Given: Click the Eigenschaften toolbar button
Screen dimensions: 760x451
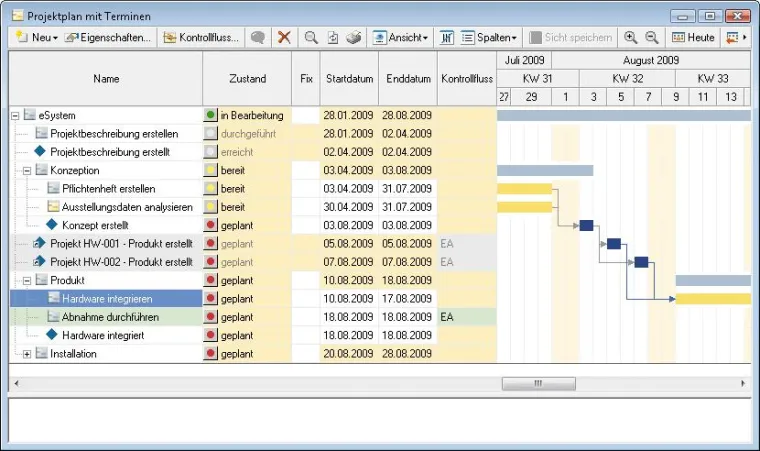Looking at the screenshot, I should click(108, 37).
